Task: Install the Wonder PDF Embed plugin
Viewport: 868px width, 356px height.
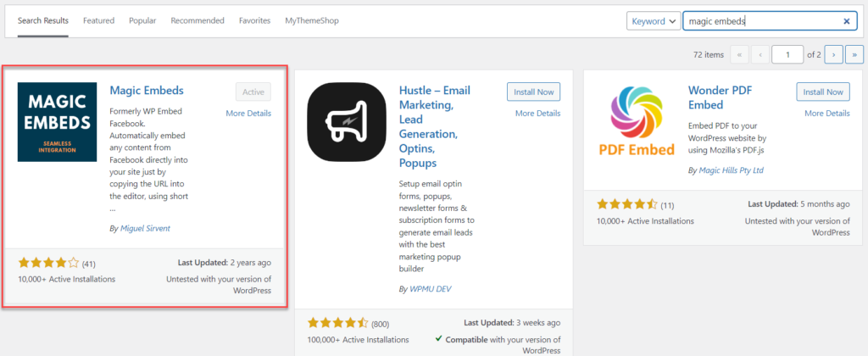Action: [x=823, y=92]
